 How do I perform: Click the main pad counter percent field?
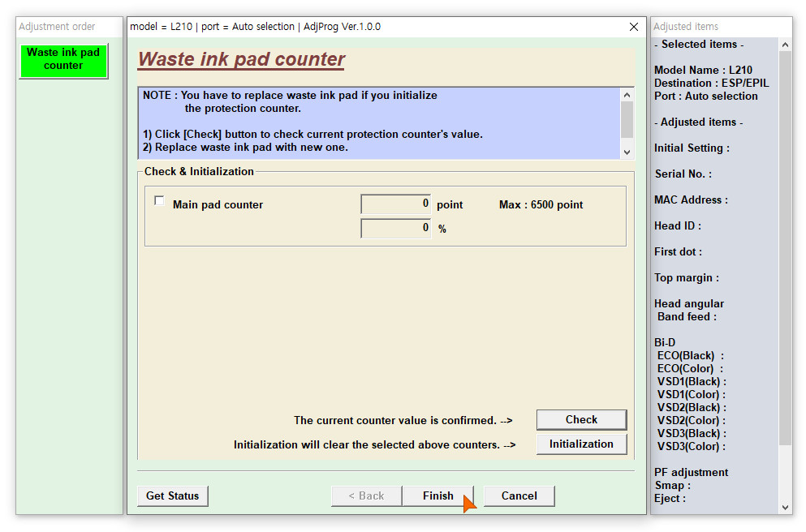click(396, 228)
